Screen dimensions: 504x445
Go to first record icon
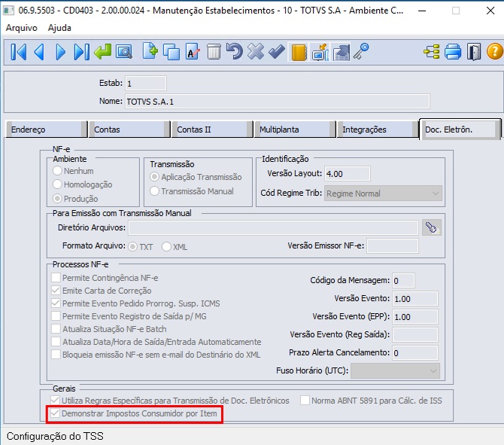click(x=18, y=52)
